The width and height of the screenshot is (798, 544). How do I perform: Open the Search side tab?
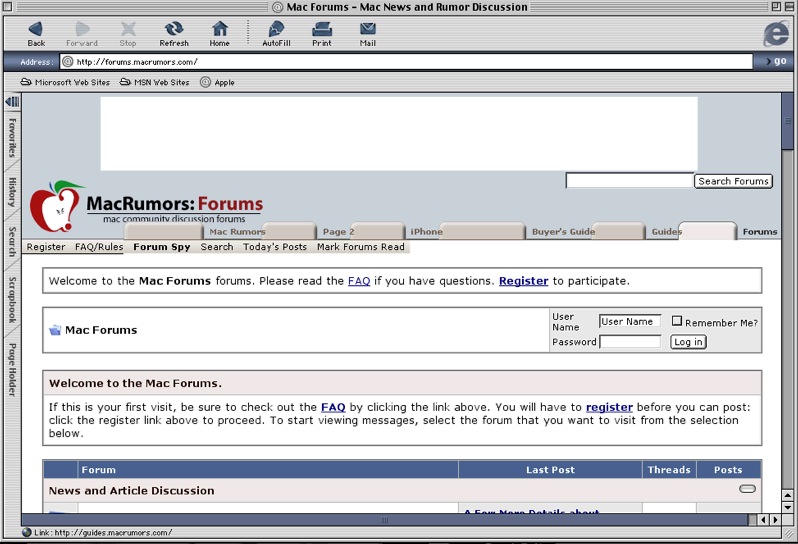coord(12,241)
